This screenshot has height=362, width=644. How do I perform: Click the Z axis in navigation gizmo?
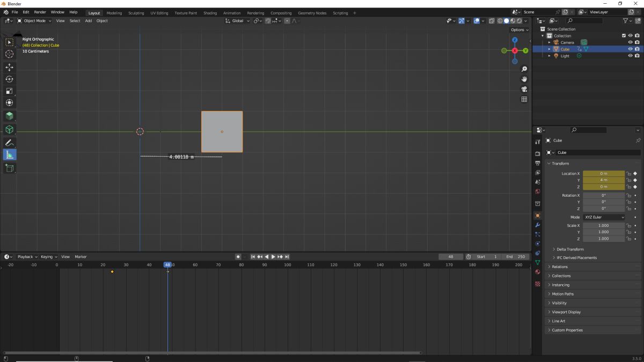[x=515, y=40]
